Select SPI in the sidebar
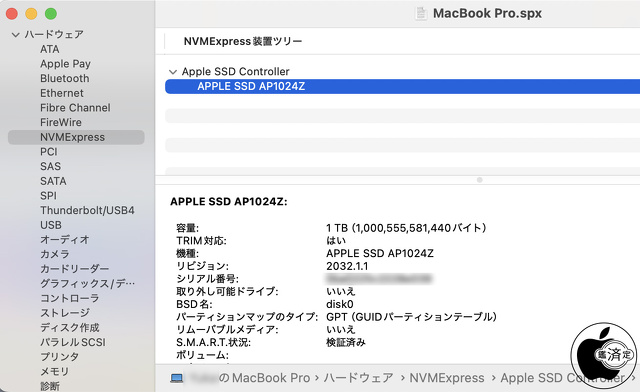The image size is (640, 392). (48, 196)
